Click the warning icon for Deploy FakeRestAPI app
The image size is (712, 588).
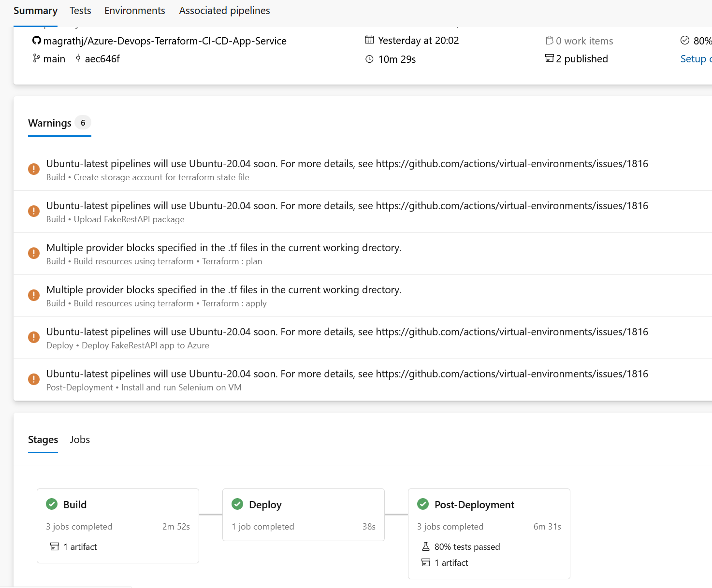coord(34,337)
